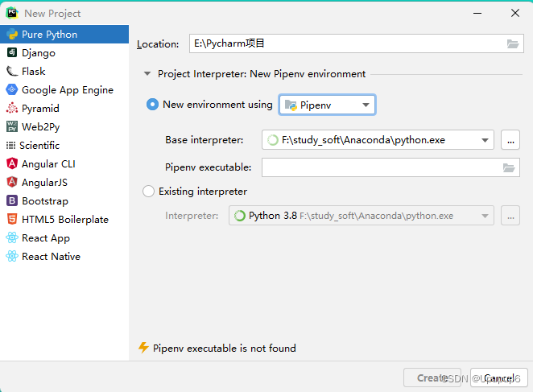Click the React Native atom icon
This screenshot has height=392, width=533.
pyautogui.click(x=12, y=256)
